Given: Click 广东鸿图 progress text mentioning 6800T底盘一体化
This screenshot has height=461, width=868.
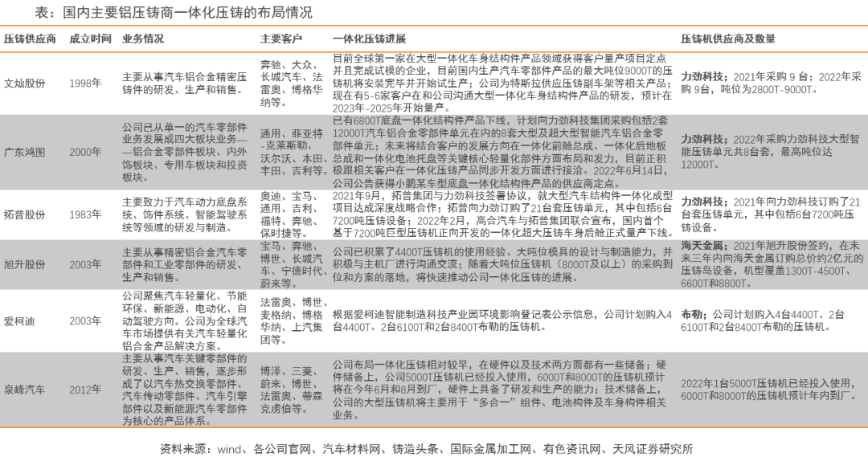Looking at the screenshot, I should point(501,152).
